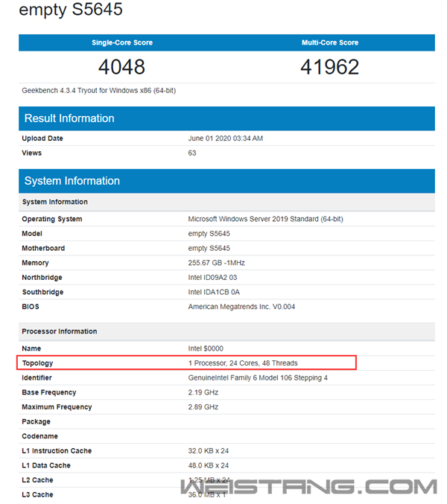Select the Topology label
447x504 pixels.
tap(38, 363)
